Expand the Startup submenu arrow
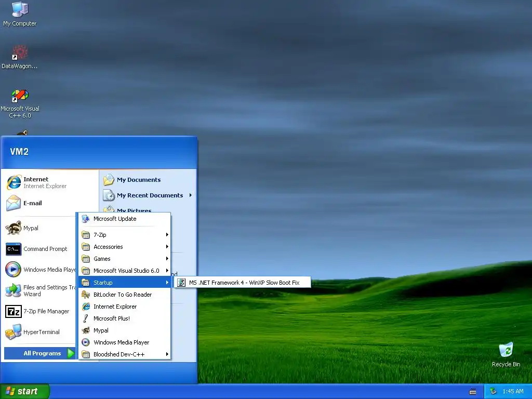Viewport: 532px width, 399px height. (167, 283)
